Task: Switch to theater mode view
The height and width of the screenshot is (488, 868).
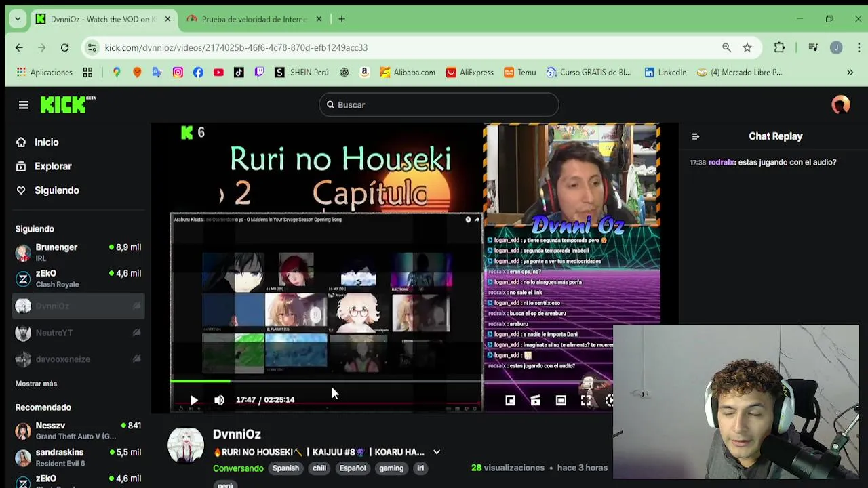Action: [x=561, y=401]
